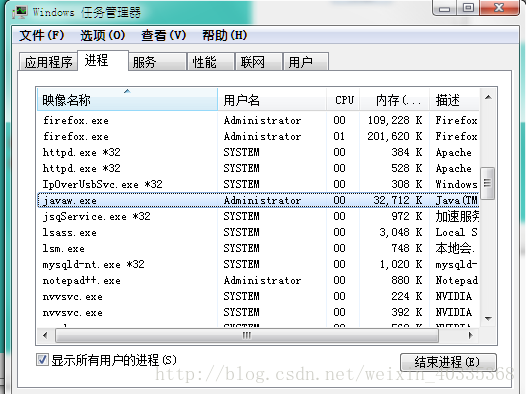The height and width of the screenshot is (394, 526).
Task: Select httpd.exe *32 row with 528 K
Action: (258, 168)
